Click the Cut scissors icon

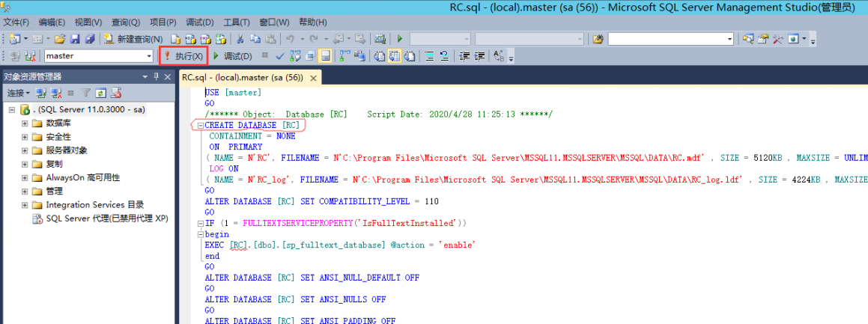pos(240,39)
